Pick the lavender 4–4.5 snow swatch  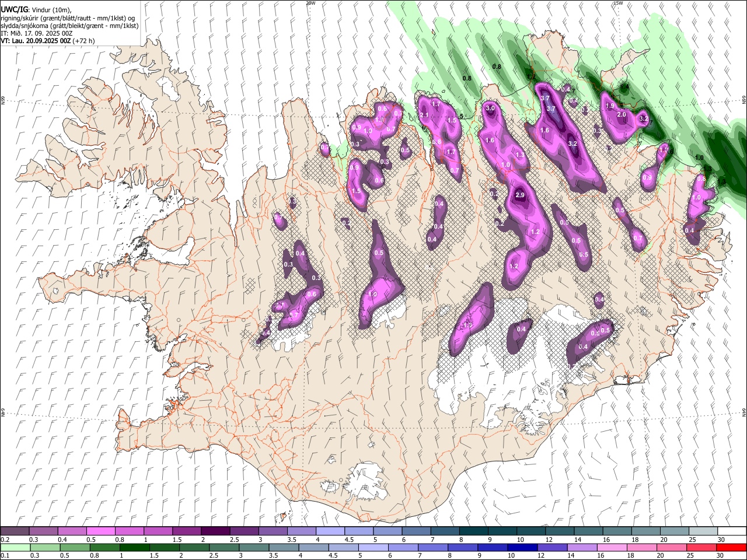(330, 531)
